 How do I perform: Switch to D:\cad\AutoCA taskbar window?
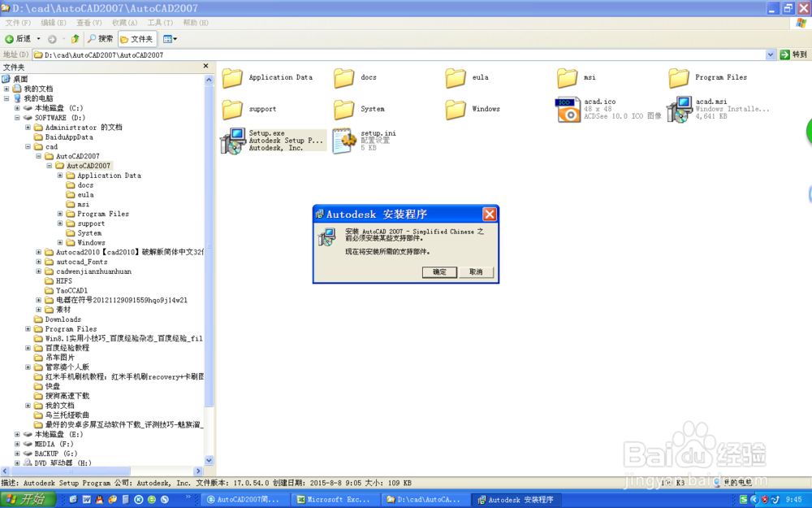(x=424, y=500)
